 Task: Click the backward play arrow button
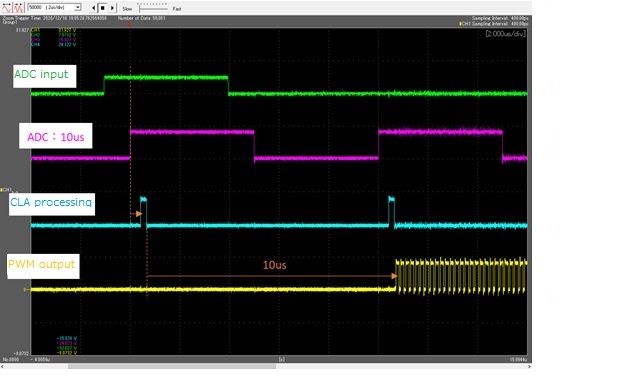point(93,8)
